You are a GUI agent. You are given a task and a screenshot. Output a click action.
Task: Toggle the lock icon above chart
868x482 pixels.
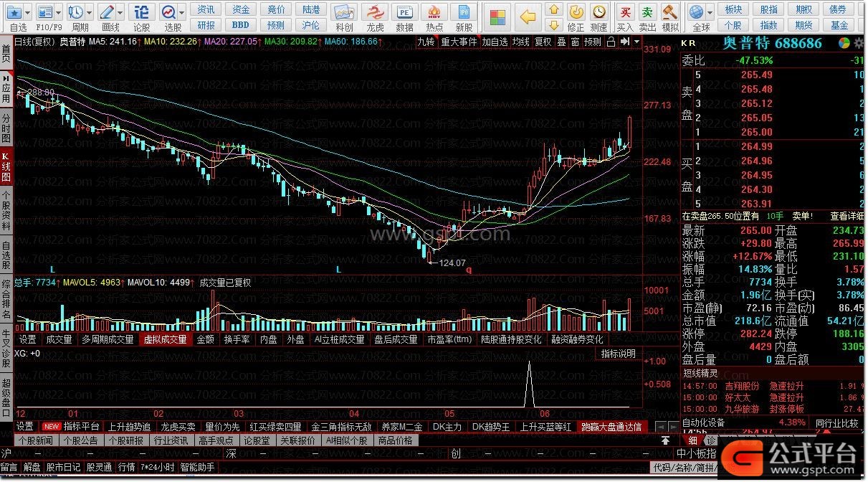click(610, 42)
